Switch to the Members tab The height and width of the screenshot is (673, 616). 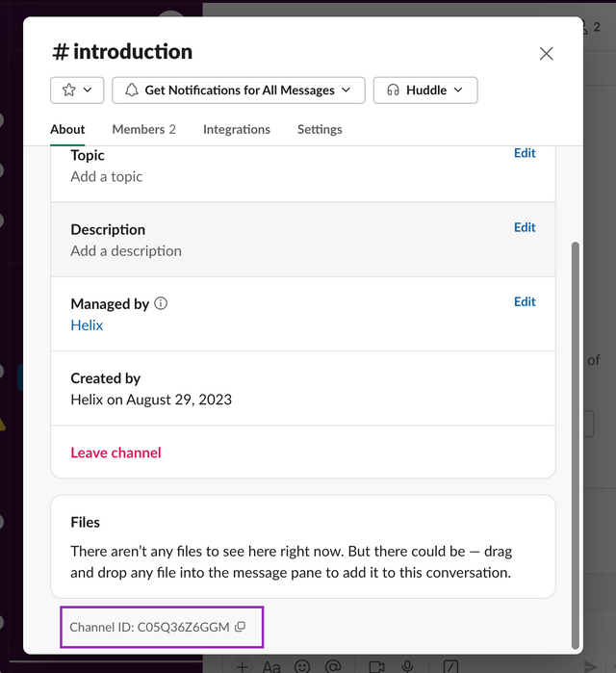click(x=143, y=129)
